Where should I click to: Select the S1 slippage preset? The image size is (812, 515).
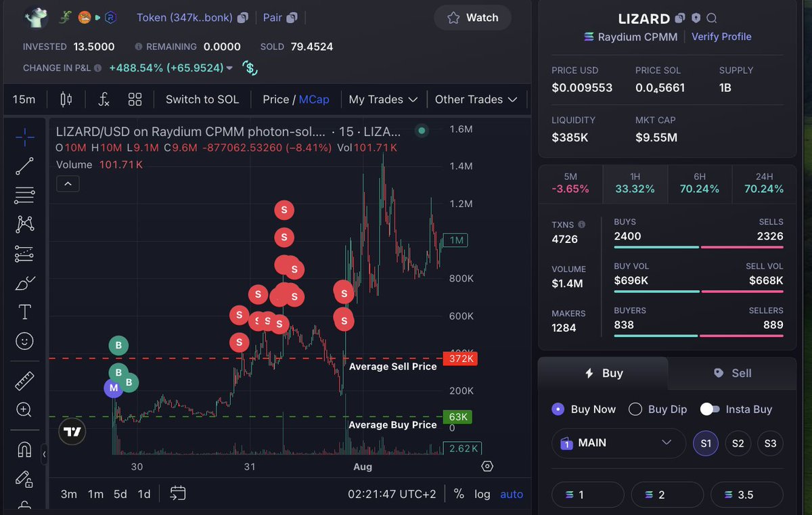(706, 443)
